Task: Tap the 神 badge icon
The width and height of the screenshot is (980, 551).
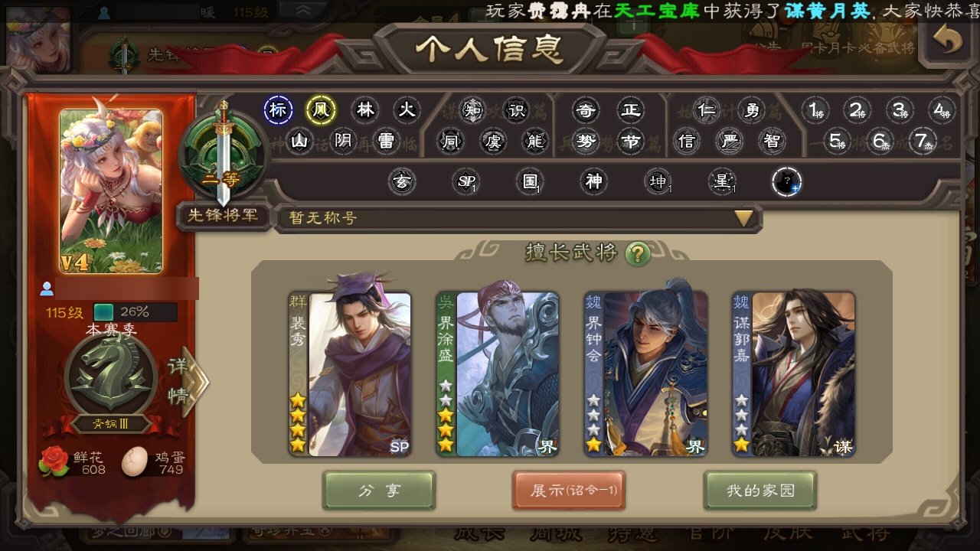Action: click(x=593, y=181)
